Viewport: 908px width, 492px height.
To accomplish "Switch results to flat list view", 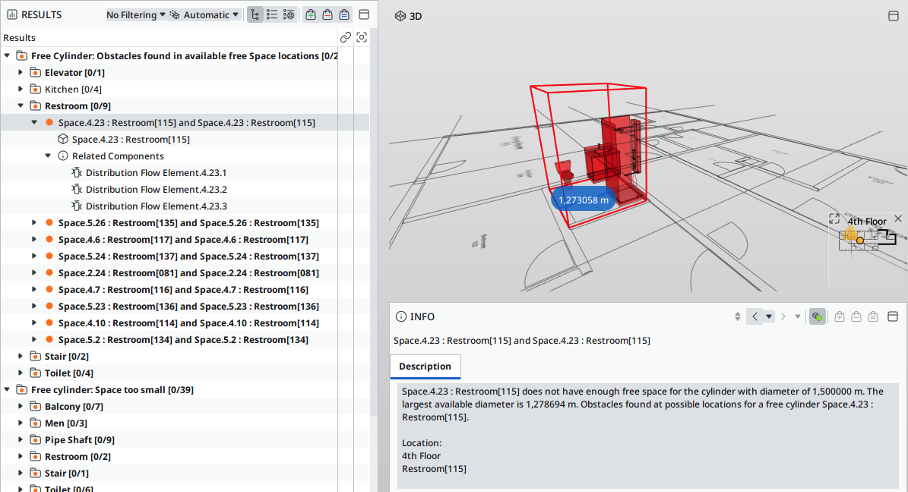I will click(272, 14).
